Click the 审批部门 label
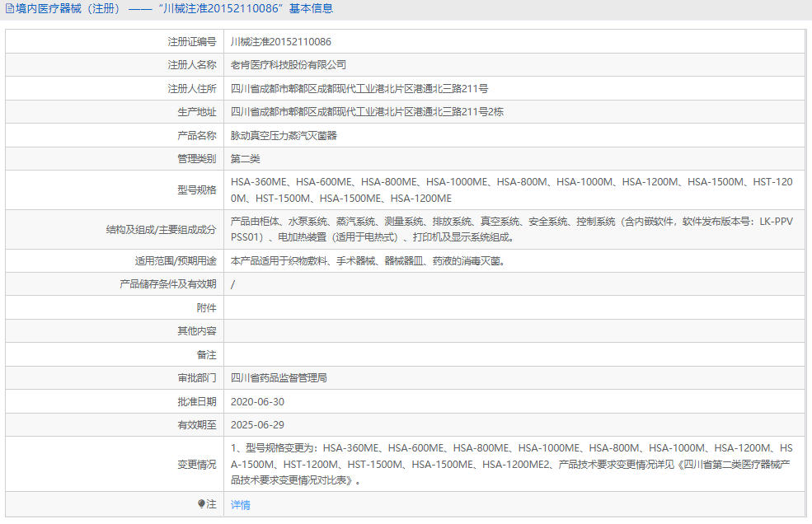812x524 pixels. [x=197, y=378]
